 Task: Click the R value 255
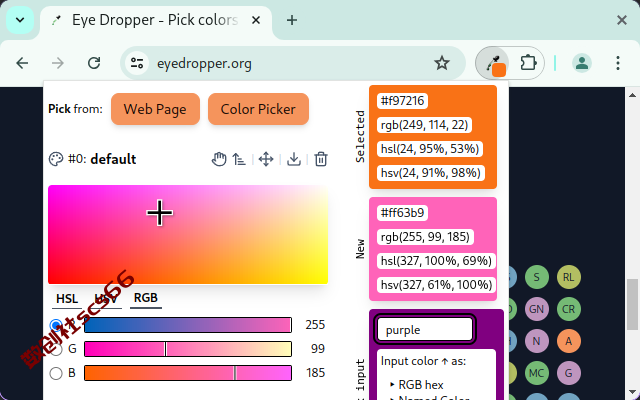pos(315,325)
